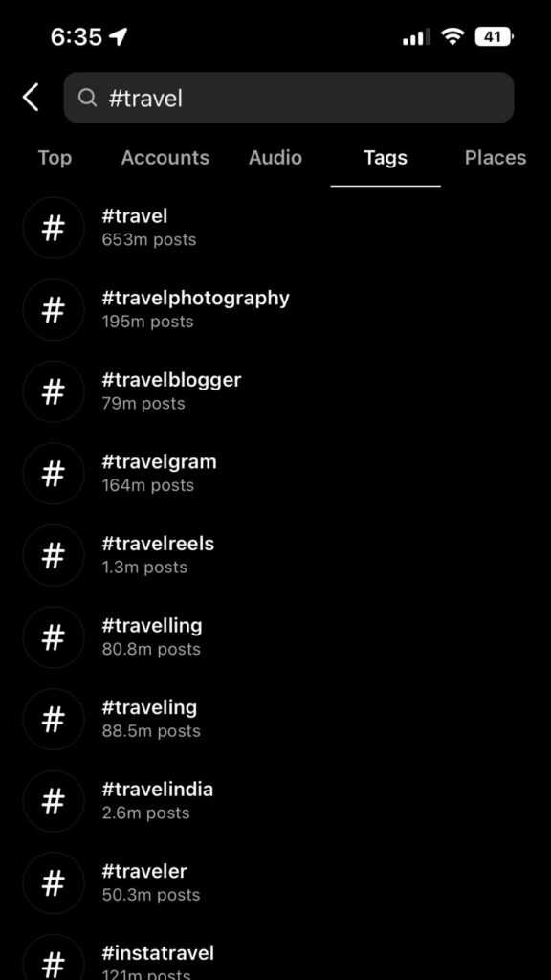
Task: Select the Audio tab
Action: (x=275, y=158)
